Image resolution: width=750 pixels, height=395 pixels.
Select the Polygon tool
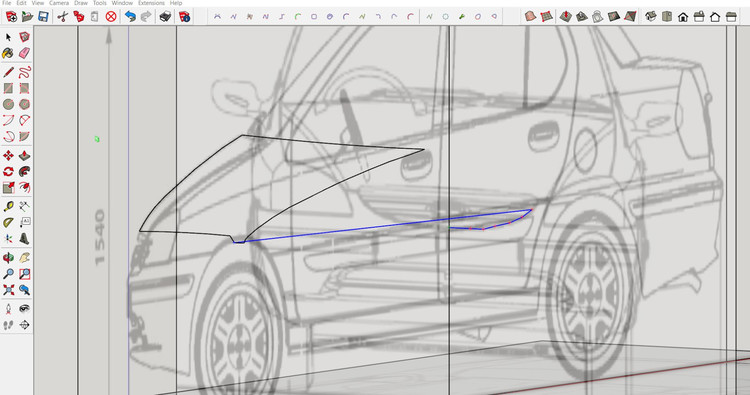click(24, 104)
